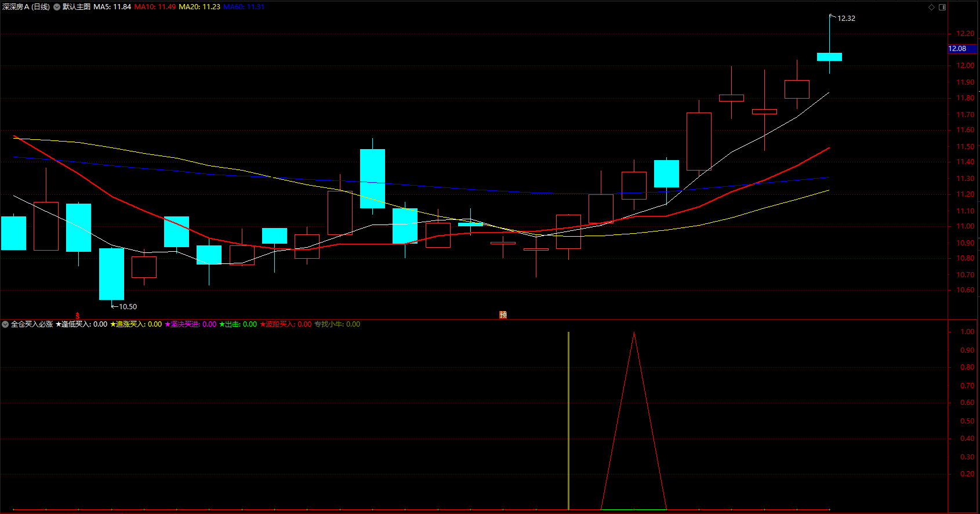
Task: Click the 12.32 high price label
Action: point(846,19)
